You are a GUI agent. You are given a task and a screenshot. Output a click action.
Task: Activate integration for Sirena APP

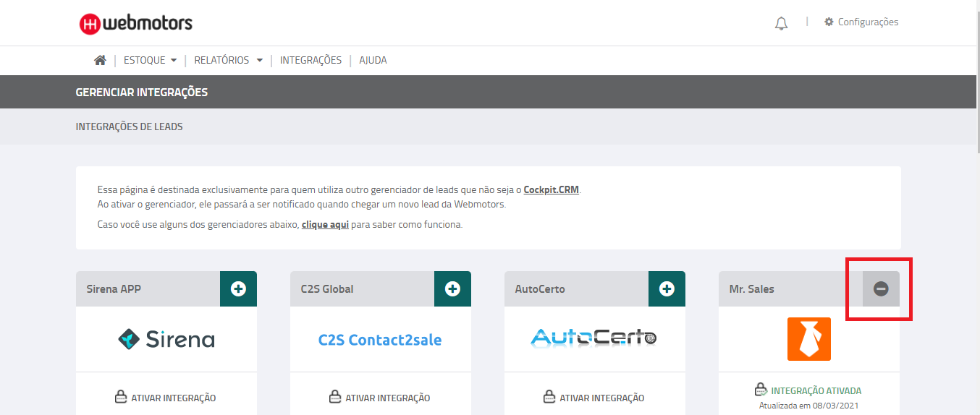click(x=166, y=397)
